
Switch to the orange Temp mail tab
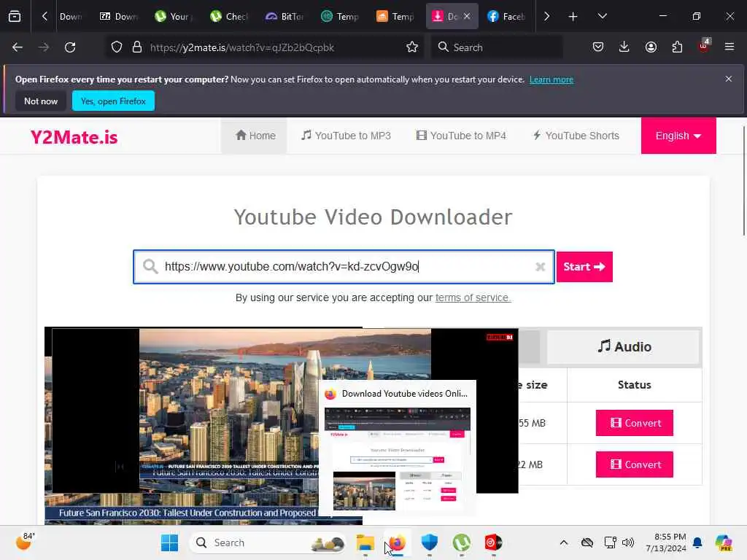tap(395, 17)
